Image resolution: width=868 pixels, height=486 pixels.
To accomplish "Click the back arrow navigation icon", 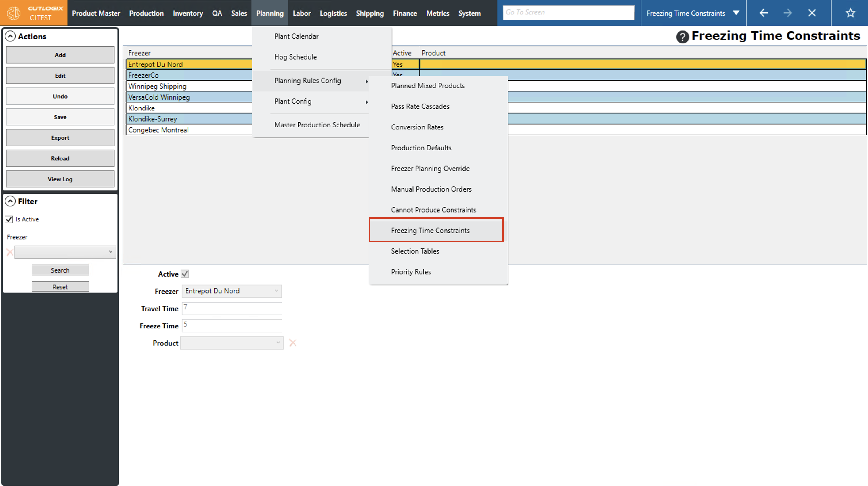I will (764, 13).
